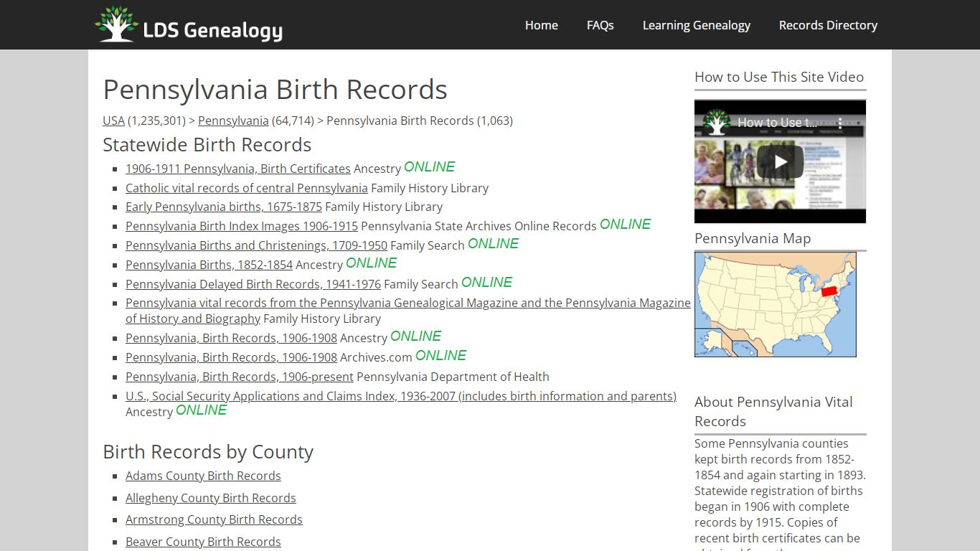The width and height of the screenshot is (980, 551).
Task: Open Pennsylvania Birth Index Images 1906-1915
Action: pyautogui.click(x=242, y=226)
